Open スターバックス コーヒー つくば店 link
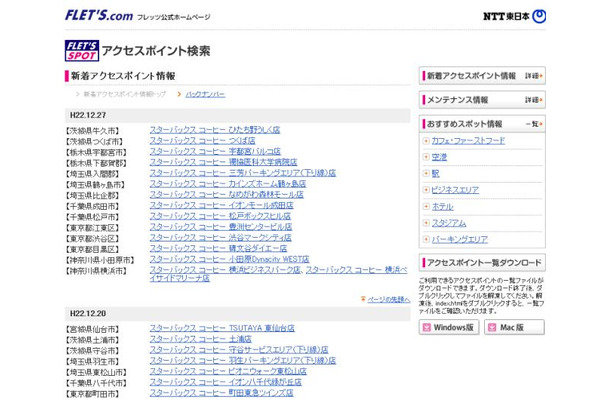The width and height of the screenshot is (610, 400). (202, 140)
